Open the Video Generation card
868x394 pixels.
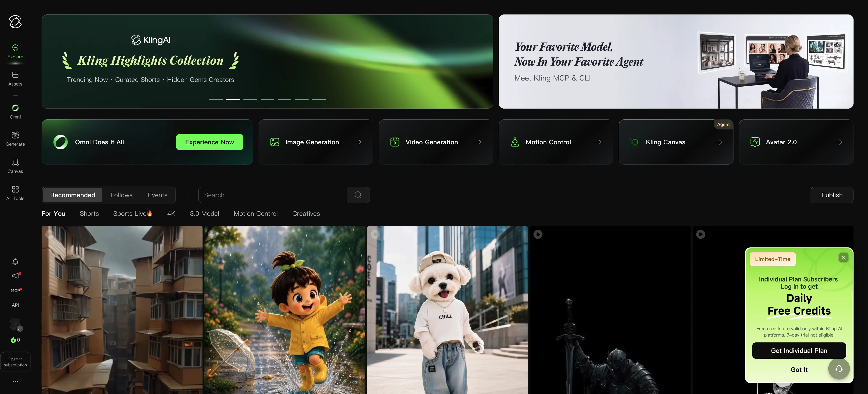click(436, 142)
